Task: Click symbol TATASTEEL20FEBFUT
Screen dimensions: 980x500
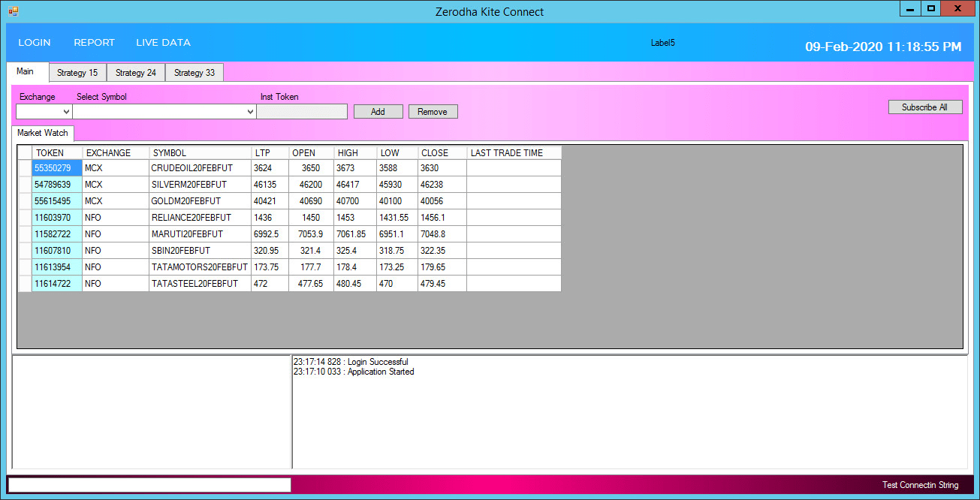Action: pos(201,284)
